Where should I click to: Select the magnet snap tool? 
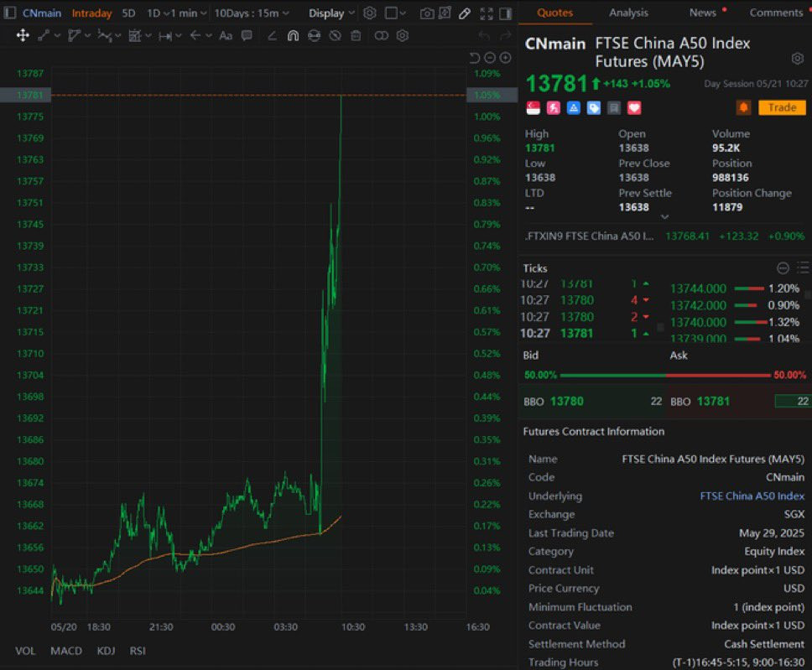click(x=293, y=36)
